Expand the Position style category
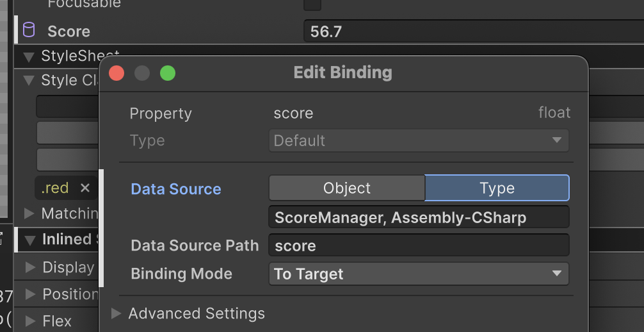The image size is (644, 332). tap(30, 294)
